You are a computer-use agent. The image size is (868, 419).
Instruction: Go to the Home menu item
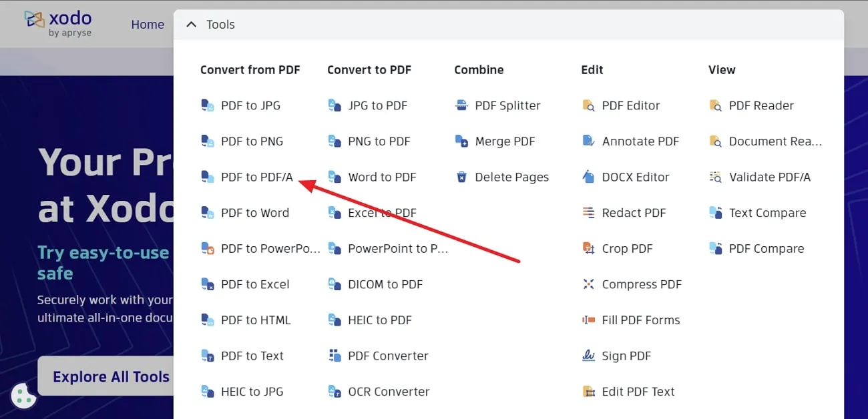click(x=148, y=25)
